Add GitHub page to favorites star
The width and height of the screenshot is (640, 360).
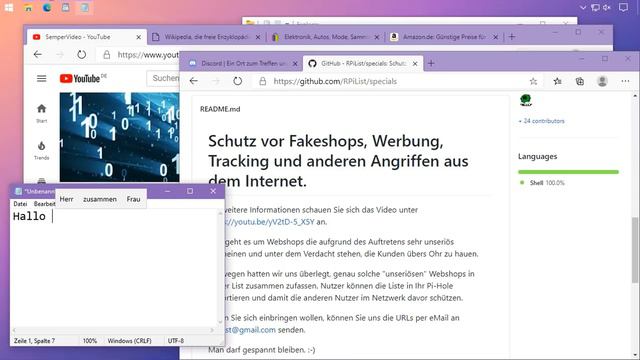[x=533, y=81]
